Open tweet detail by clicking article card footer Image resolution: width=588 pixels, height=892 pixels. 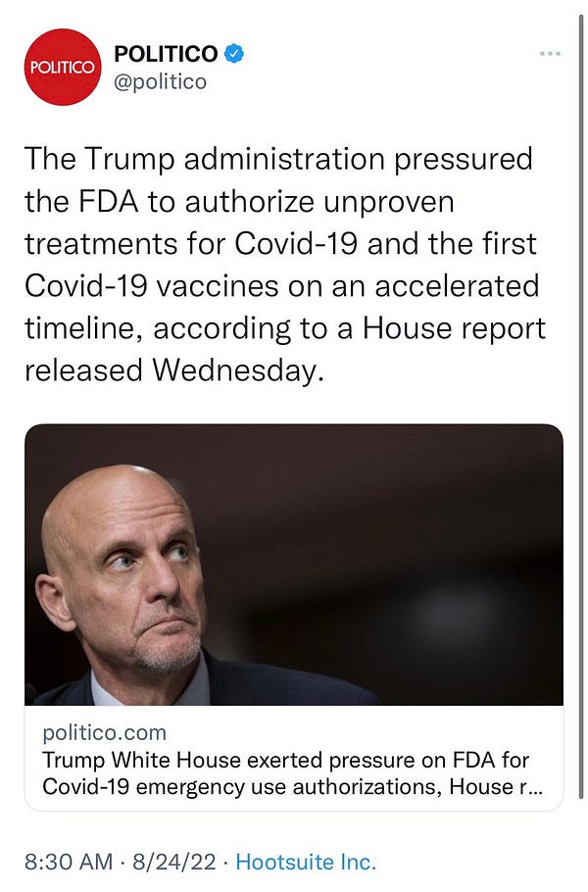point(284,760)
